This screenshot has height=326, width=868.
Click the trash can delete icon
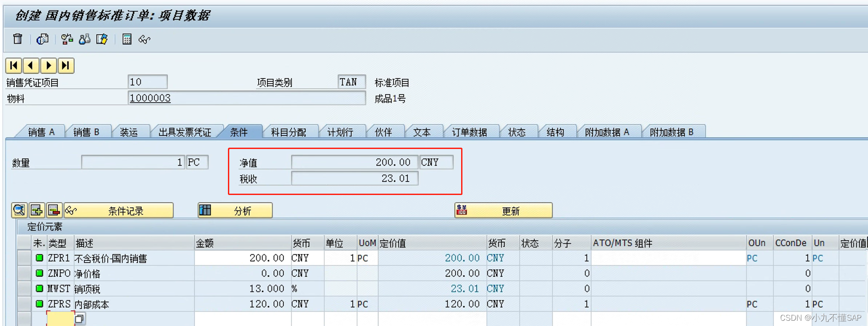(17, 39)
